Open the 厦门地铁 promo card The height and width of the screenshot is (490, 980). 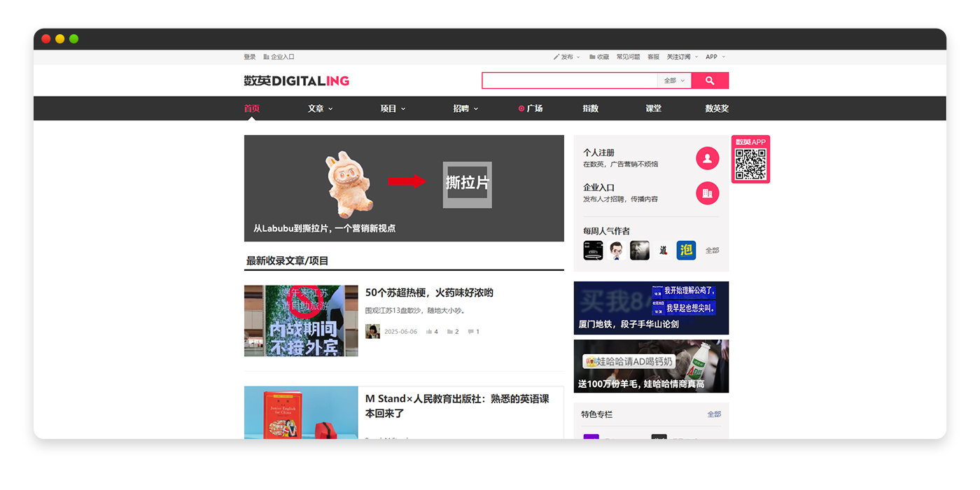pos(651,308)
